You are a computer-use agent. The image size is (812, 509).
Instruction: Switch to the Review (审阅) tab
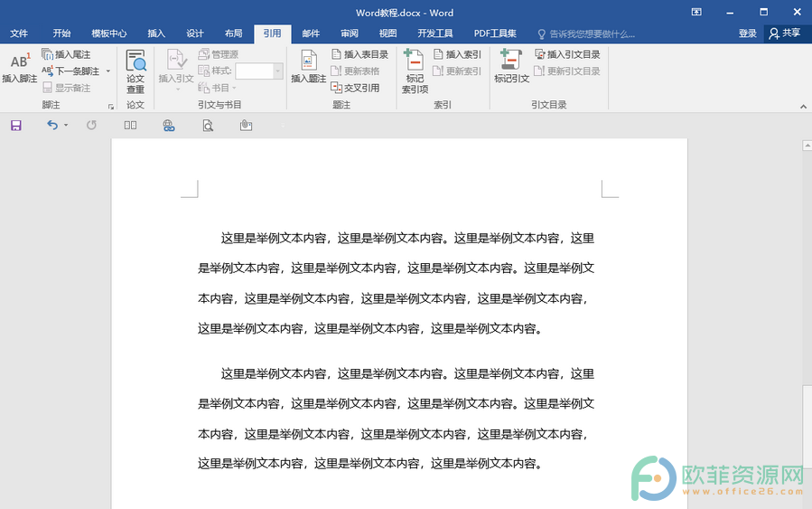point(350,33)
